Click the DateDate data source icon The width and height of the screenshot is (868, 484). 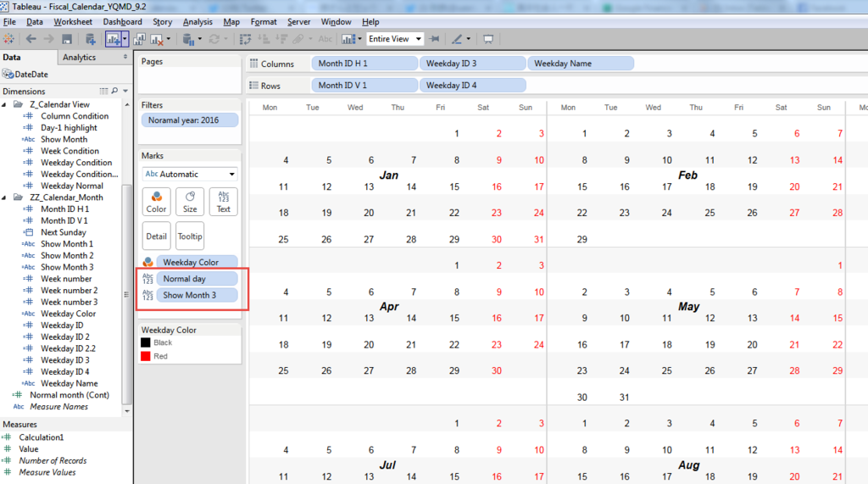[x=8, y=75]
